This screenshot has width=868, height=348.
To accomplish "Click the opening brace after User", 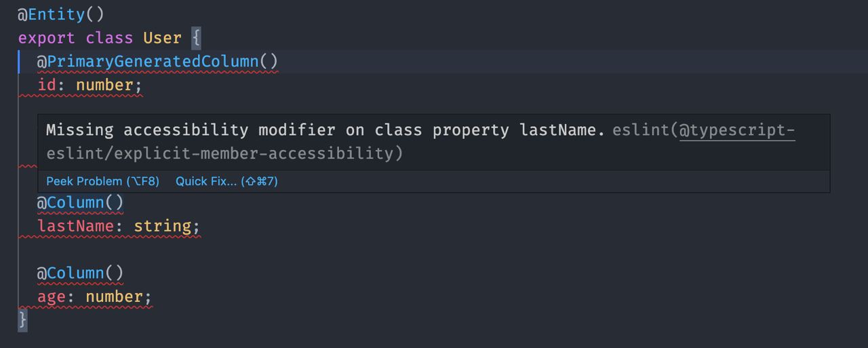I will [x=196, y=38].
